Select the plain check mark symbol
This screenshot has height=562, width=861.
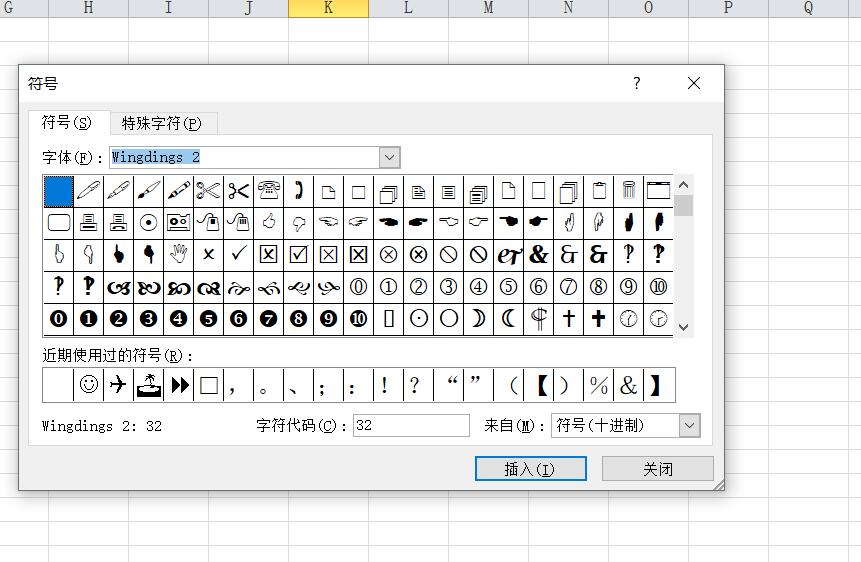click(x=238, y=254)
